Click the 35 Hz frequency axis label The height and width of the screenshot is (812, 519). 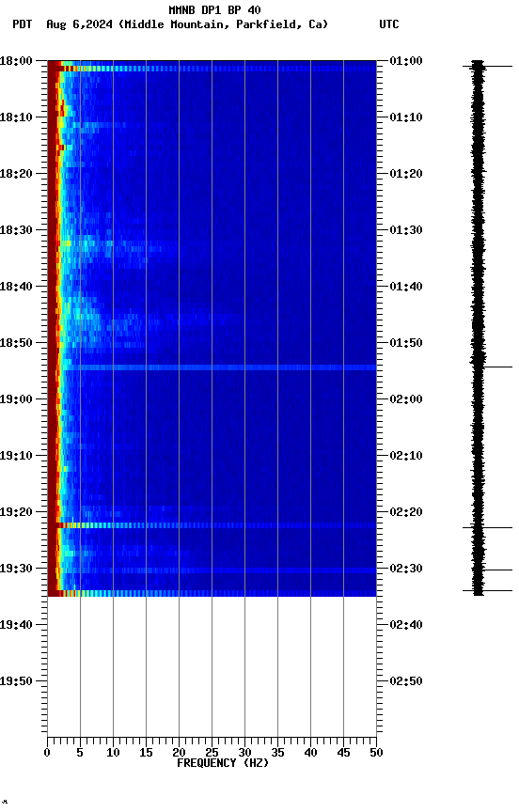[x=277, y=753]
